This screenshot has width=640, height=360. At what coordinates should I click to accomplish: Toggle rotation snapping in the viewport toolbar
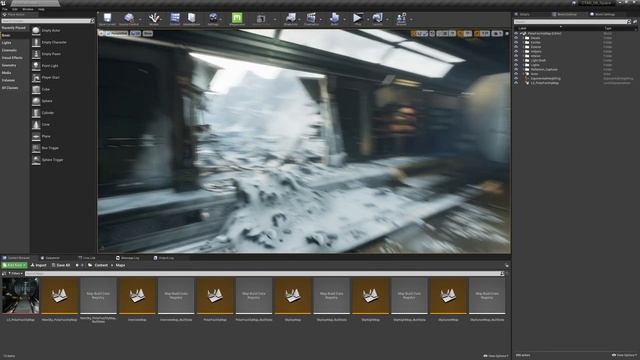point(460,33)
